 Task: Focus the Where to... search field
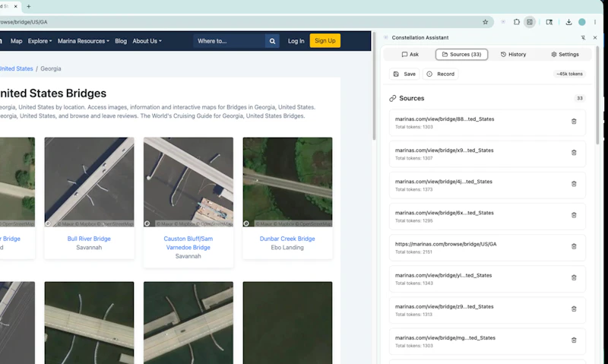point(230,41)
